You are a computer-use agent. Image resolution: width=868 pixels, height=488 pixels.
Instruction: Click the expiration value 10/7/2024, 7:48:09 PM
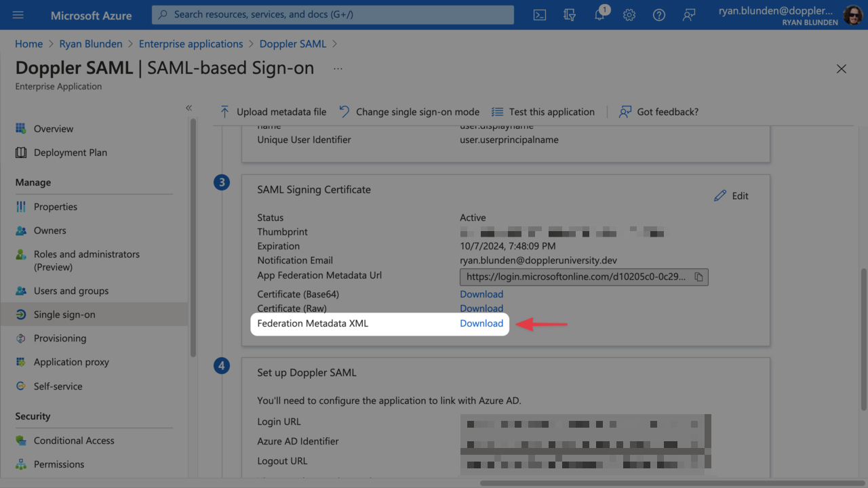[508, 246]
